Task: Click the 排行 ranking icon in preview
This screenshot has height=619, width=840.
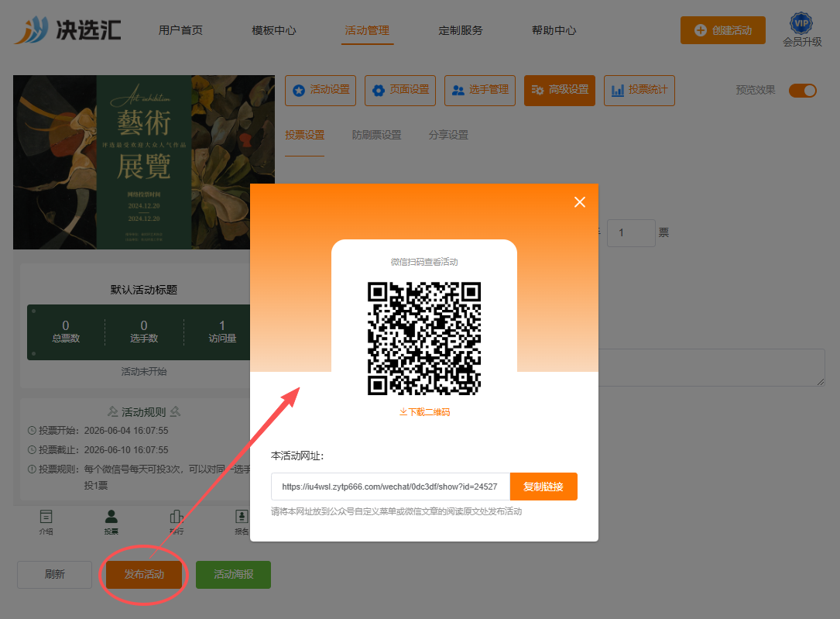Action: click(177, 522)
